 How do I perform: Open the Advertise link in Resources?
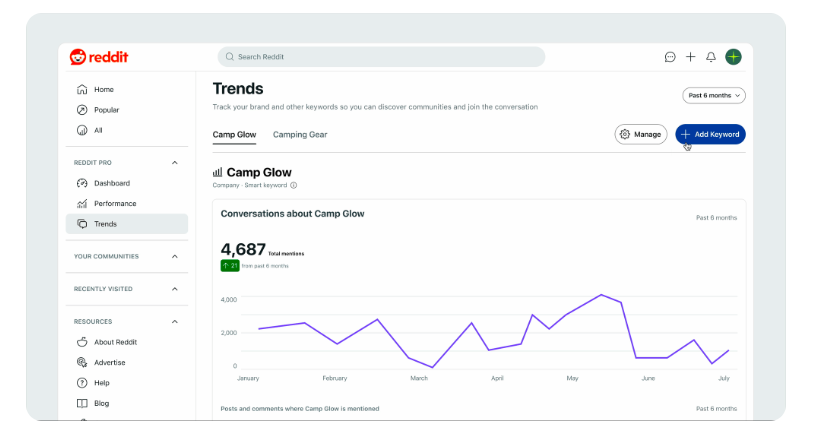[x=109, y=363]
